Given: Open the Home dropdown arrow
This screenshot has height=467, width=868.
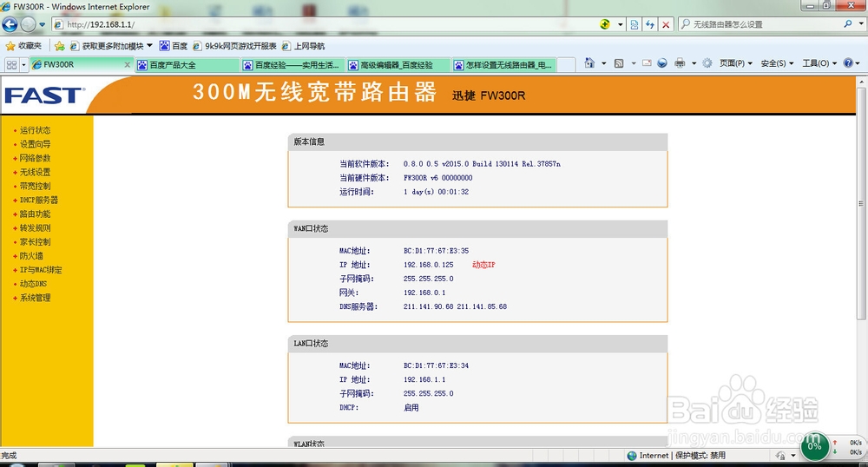Looking at the screenshot, I should (604, 63).
